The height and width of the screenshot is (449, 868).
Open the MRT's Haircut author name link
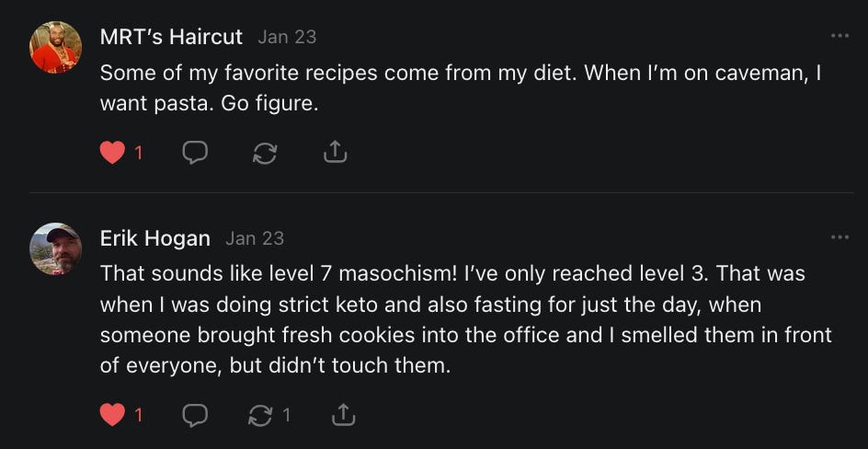coord(171,37)
